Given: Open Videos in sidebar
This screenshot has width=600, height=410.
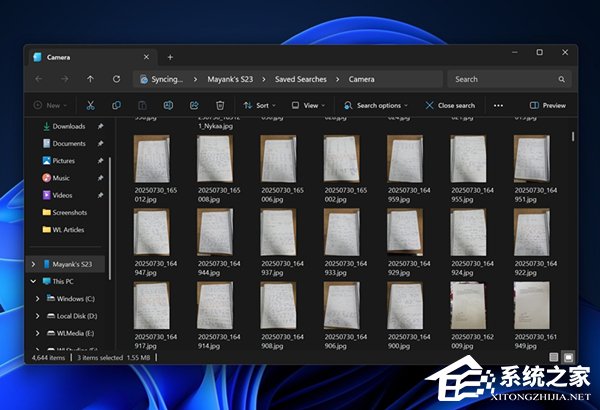Looking at the screenshot, I should (62, 195).
